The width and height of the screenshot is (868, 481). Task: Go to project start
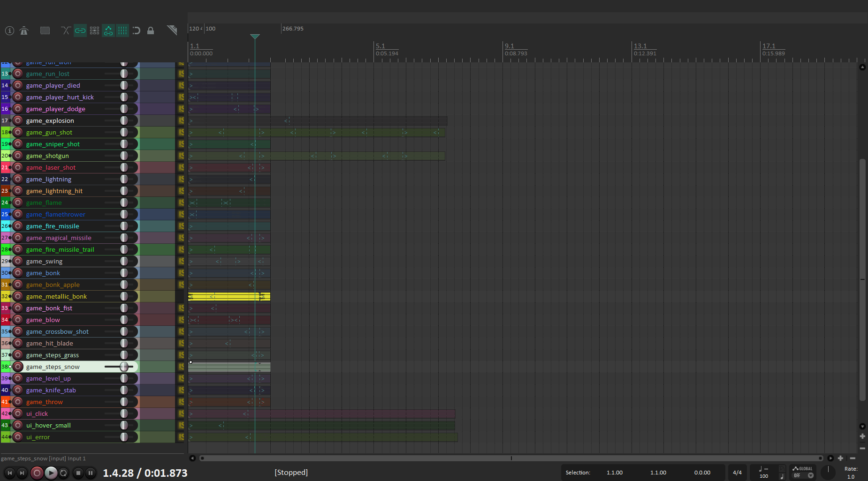pos(9,473)
